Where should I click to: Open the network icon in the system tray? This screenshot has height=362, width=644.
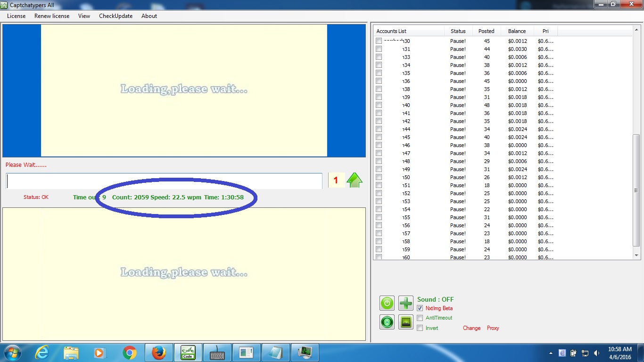[x=585, y=353]
